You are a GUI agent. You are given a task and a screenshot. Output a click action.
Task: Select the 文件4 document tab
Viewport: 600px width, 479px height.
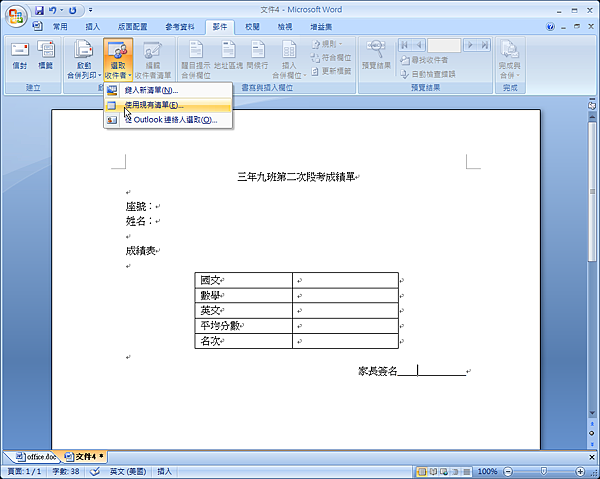(85, 456)
